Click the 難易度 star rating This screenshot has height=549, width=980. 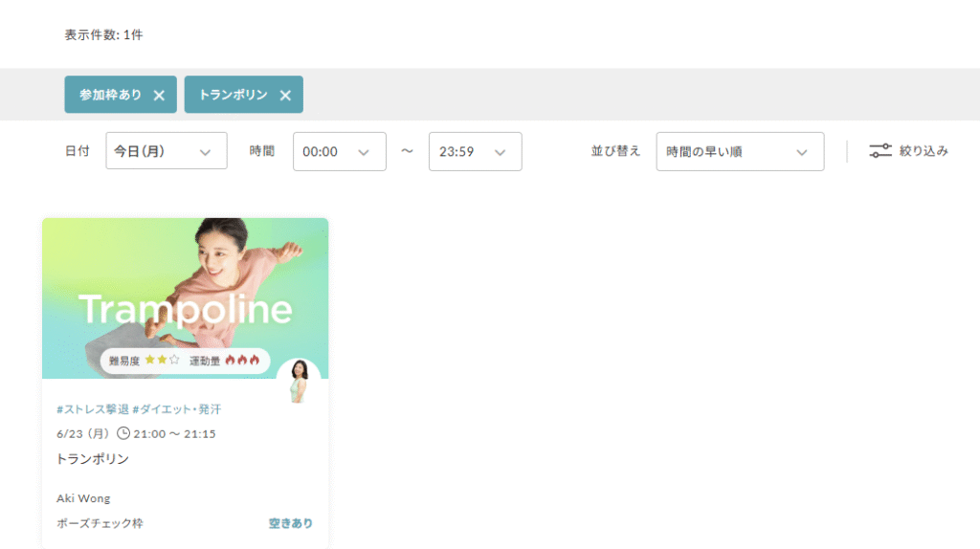(162, 360)
